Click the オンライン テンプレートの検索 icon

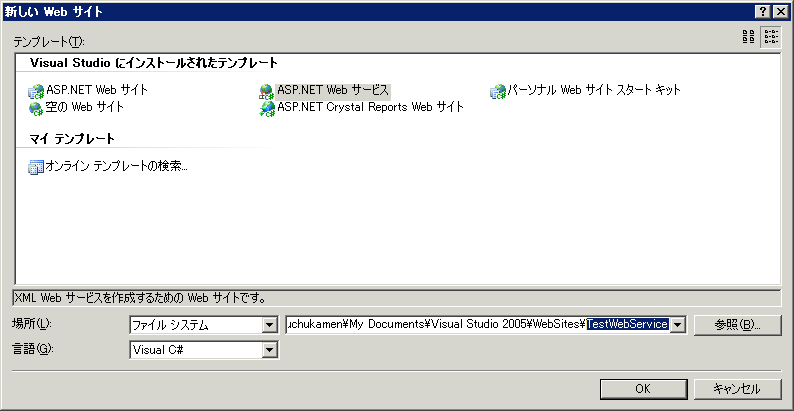36,167
